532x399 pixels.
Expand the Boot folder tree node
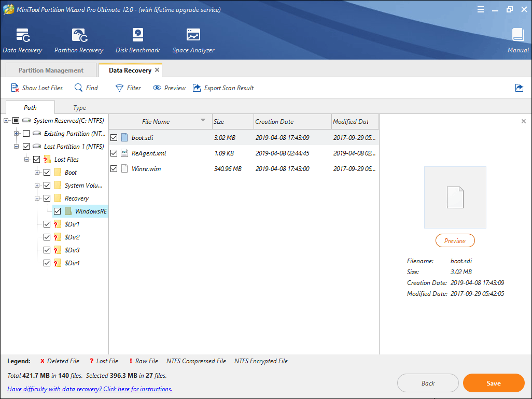click(37, 173)
